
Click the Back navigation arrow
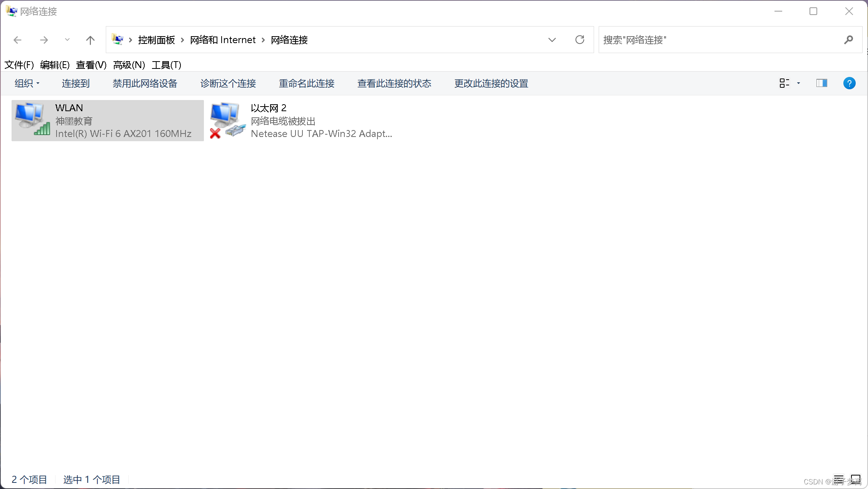click(17, 40)
